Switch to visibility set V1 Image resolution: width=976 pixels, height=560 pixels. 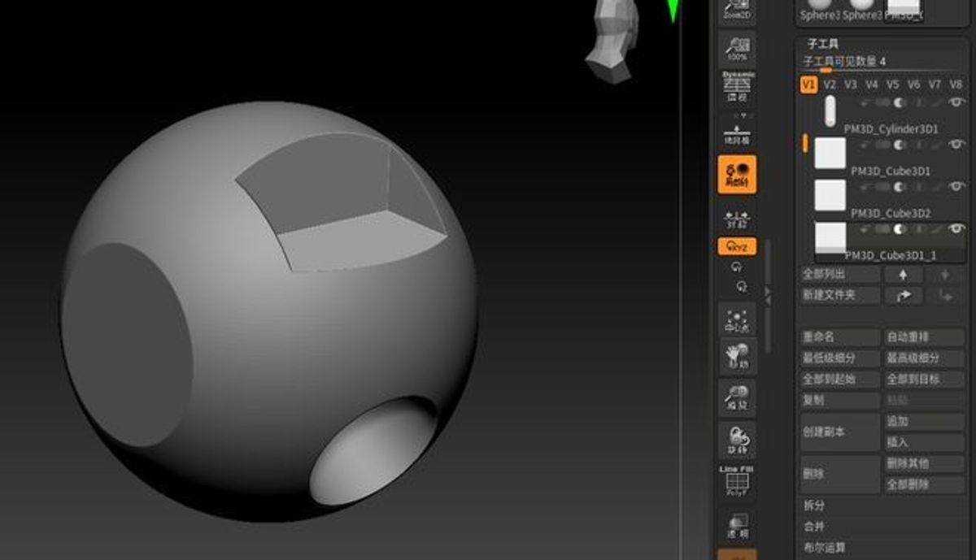click(x=808, y=84)
